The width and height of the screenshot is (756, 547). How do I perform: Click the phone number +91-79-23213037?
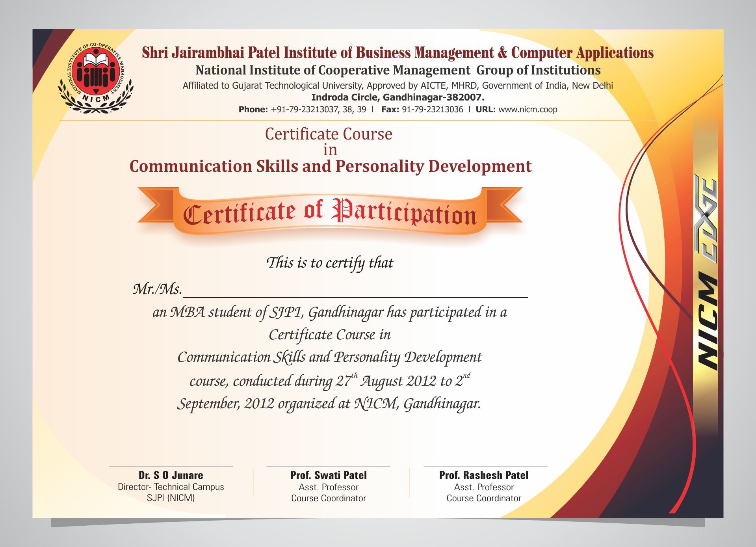click(x=305, y=110)
